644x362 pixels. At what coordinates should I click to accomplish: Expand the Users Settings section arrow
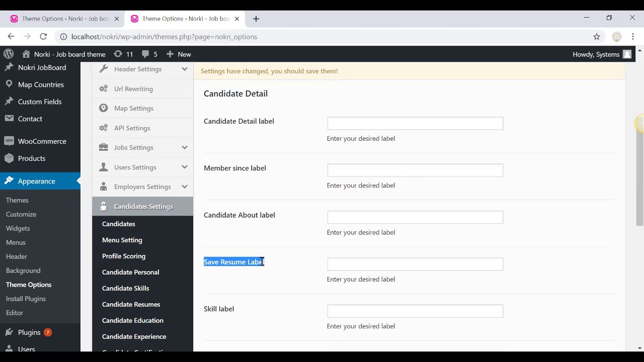pyautogui.click(x=185, y=167)
